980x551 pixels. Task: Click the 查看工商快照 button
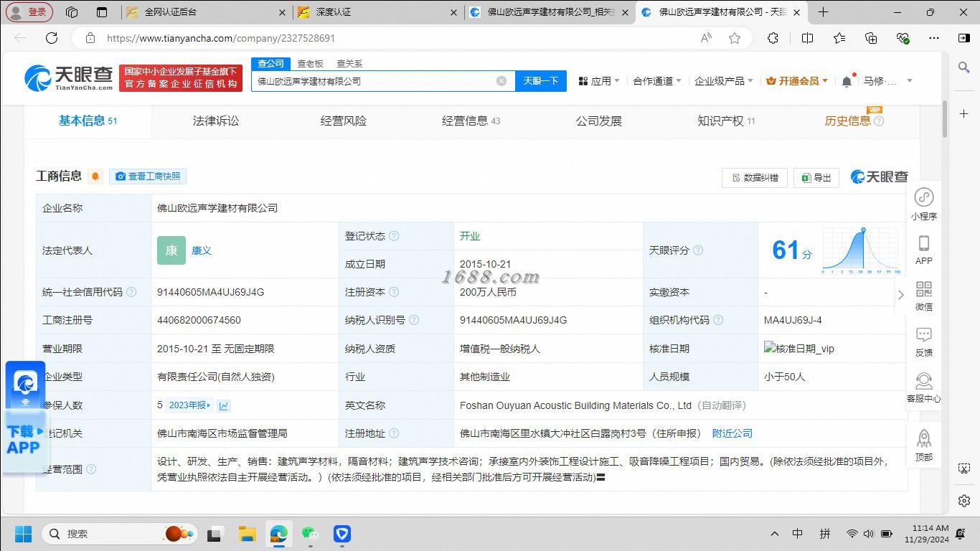pos(148,176)
